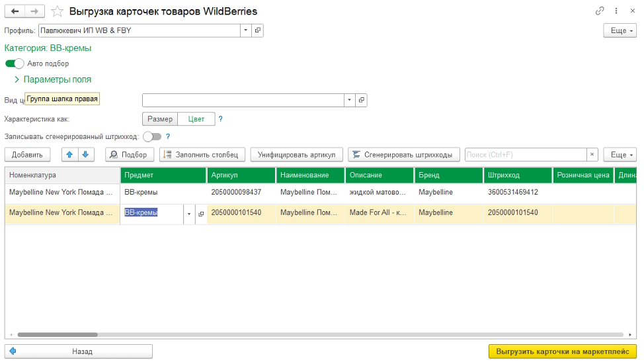Click help question mark beside Цвет
This screenshot has height=364, width=644.
pyautogui.click(x=220, y=119)
